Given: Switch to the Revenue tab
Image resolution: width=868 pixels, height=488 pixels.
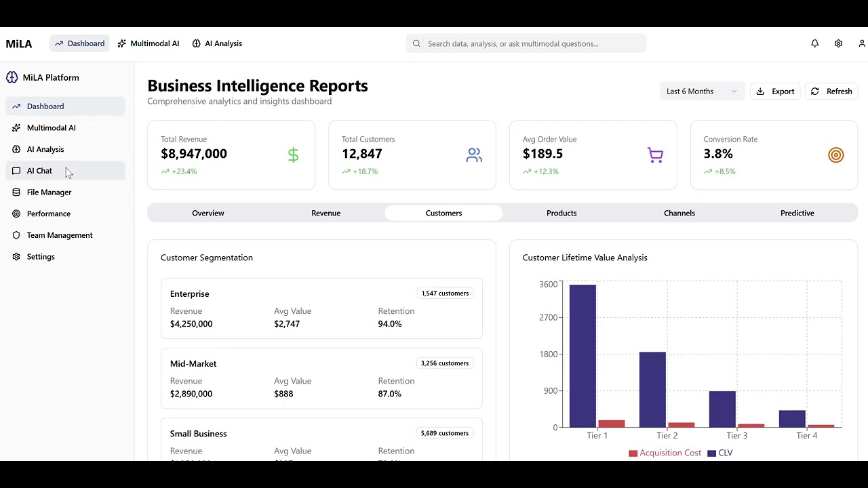Looking at the screenshot, I should click(326, 213).
